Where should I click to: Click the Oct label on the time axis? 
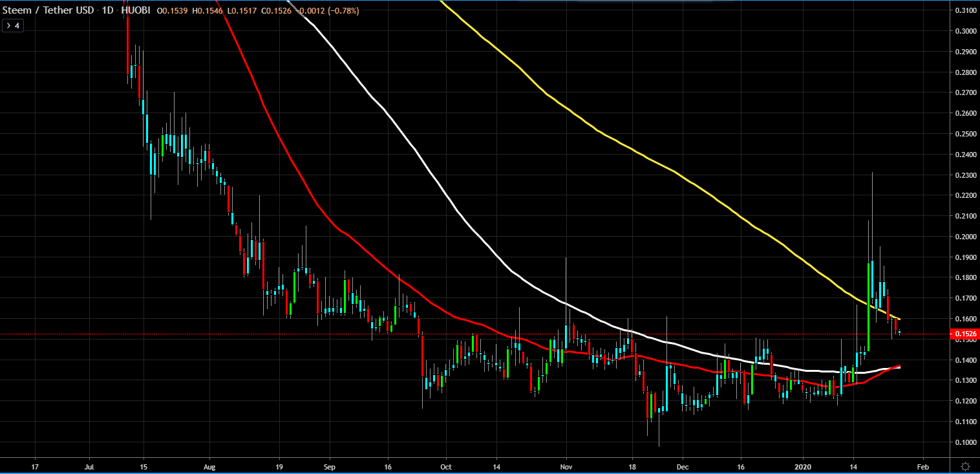[445, 466]
